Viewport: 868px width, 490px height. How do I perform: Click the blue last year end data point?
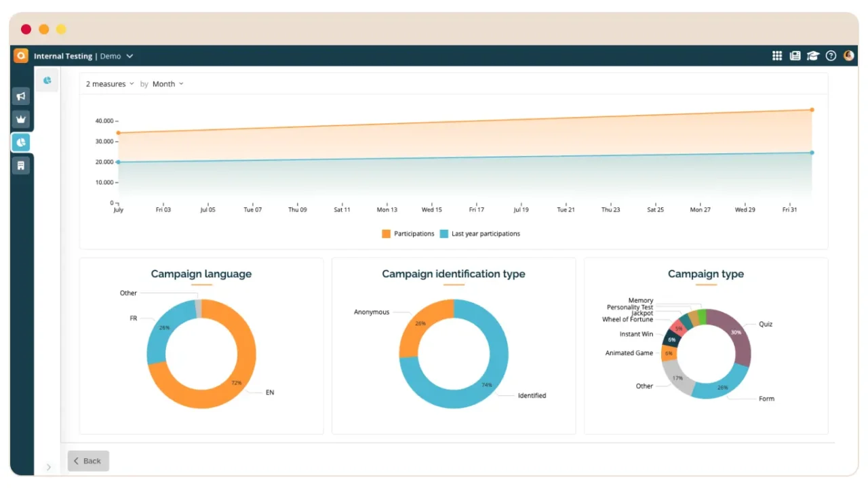coord(812,152)
